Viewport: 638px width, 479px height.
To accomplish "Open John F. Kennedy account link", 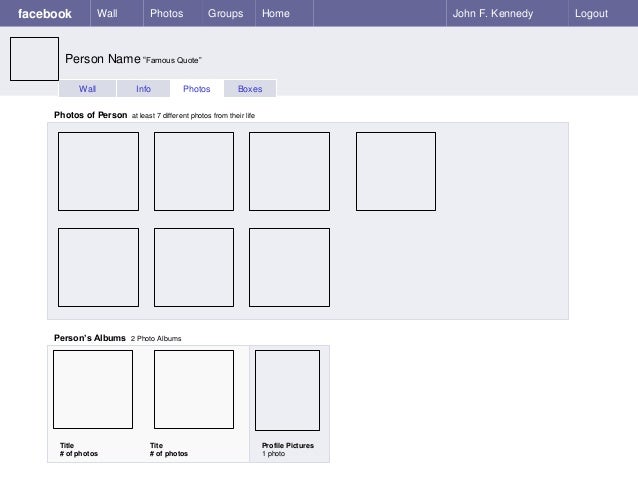I will [493, 13].
